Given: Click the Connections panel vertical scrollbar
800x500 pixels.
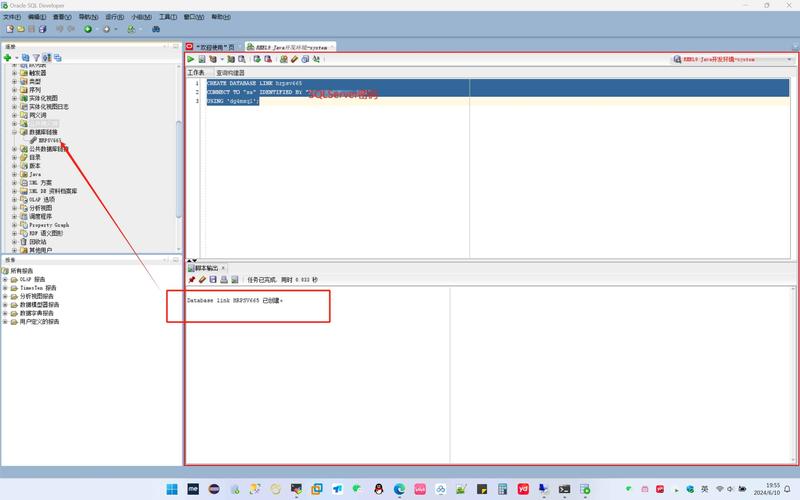Looking at the screenshot, I should 179,160.
